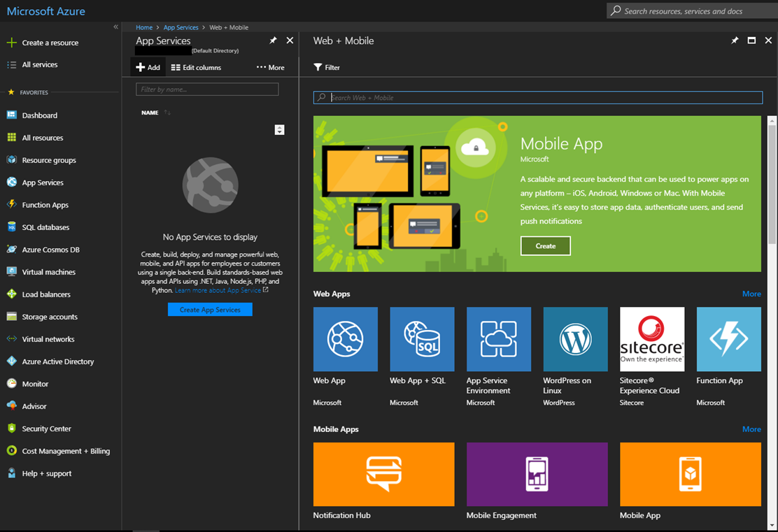
Task: Focus the Search resources, services and docs box
Action: [692, 11]
